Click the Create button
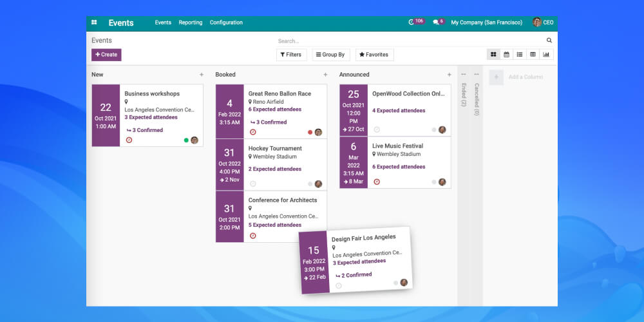644x322 pixels. 106,55
